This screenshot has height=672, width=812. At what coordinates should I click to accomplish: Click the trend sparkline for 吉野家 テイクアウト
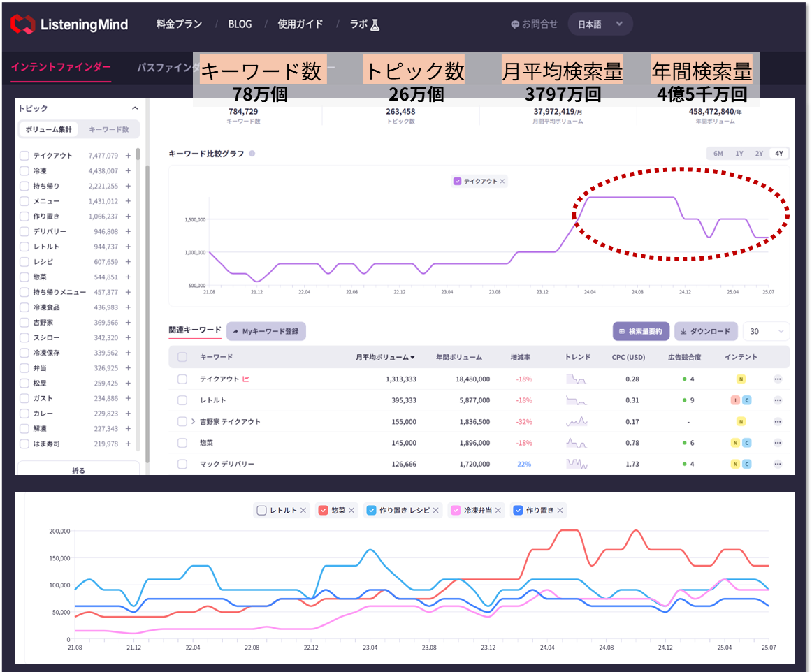click(577, 421)
